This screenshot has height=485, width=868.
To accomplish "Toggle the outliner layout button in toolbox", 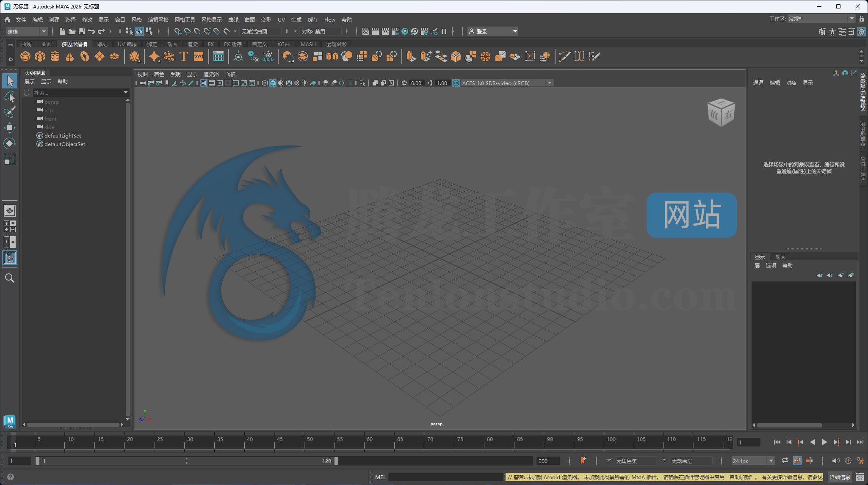I will coord(10,258).
